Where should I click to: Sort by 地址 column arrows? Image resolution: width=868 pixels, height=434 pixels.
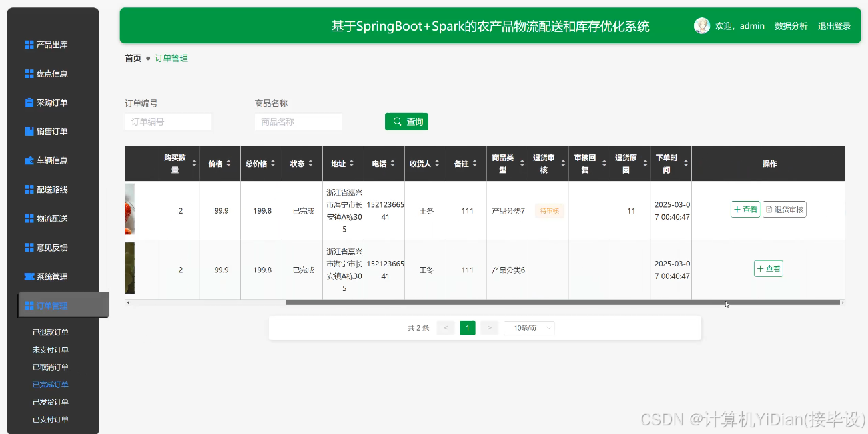coord(352,164)
